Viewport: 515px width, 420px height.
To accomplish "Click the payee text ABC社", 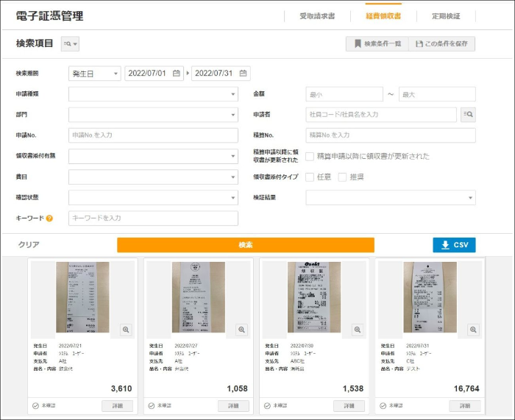I will 297,361.
